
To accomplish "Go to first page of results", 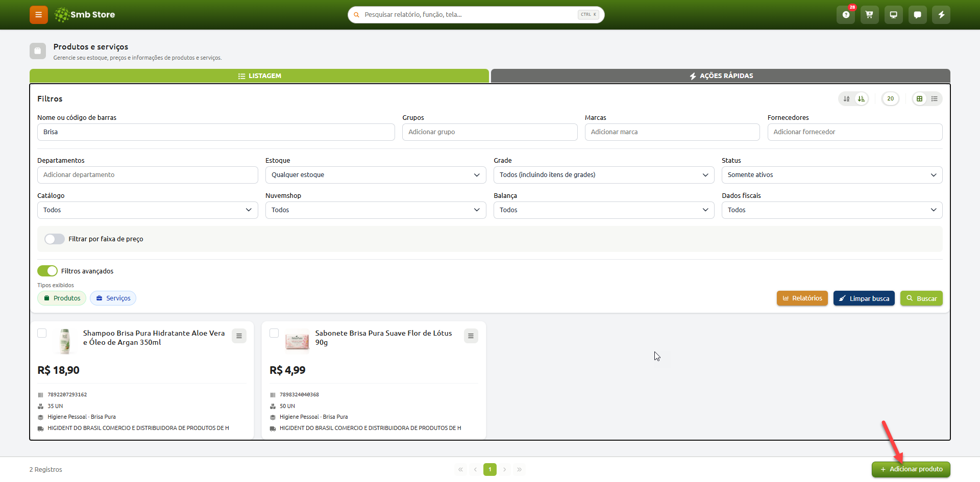I will pyautogui.click(x=460, y=470).
